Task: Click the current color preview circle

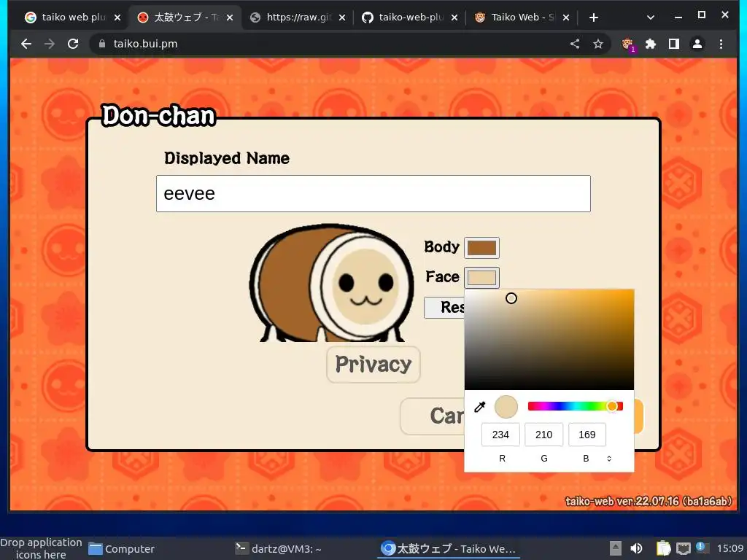Action: click(506, 407)
